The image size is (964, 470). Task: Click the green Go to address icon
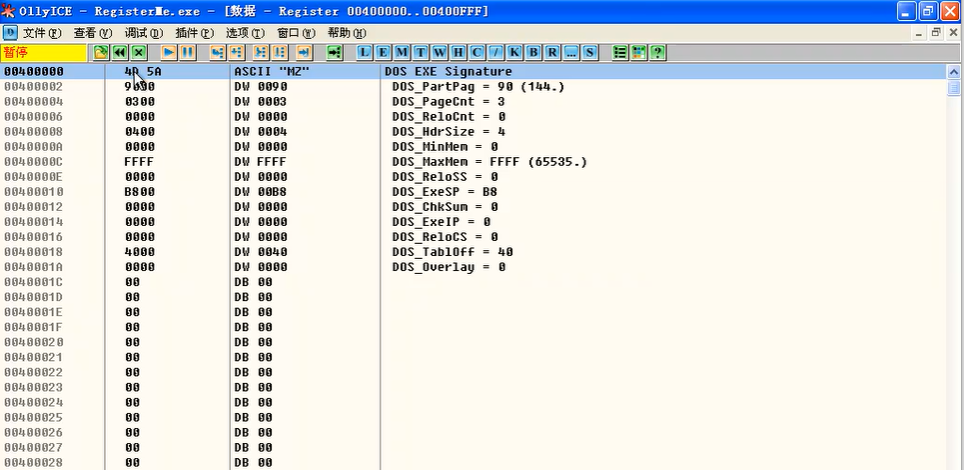[334, 53]
